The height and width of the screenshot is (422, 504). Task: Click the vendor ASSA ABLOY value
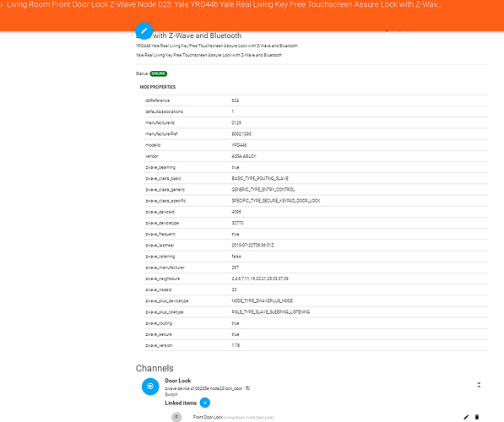tap(244, 156)
